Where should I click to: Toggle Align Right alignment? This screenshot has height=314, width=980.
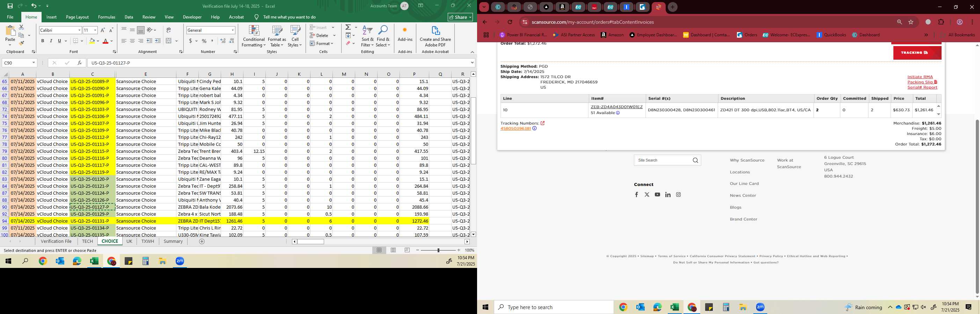pyautogui.click(x=141, y=41)
